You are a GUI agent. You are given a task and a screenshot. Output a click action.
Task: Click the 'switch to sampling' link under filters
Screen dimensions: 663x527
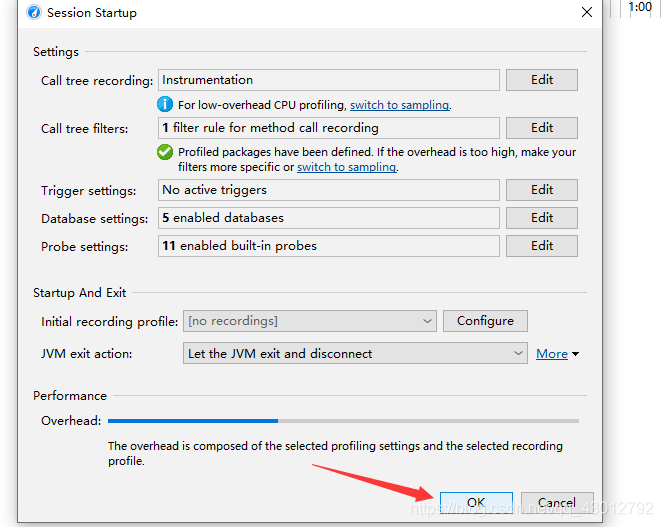346,167
